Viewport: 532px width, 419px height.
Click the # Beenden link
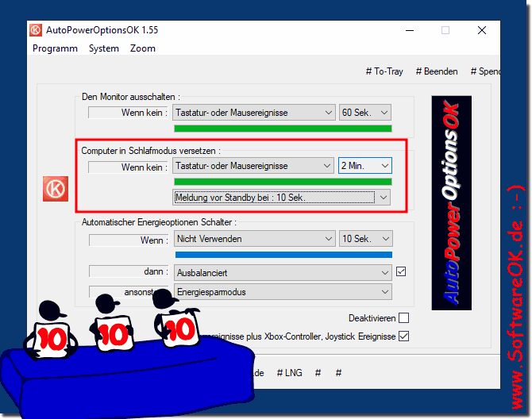tap(437, 71)
